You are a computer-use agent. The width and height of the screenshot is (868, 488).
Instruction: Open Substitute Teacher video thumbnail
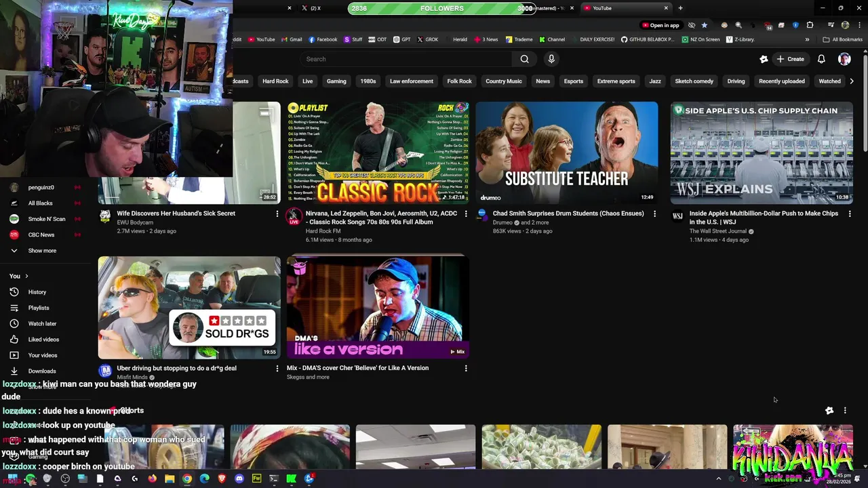pos(566,152)
